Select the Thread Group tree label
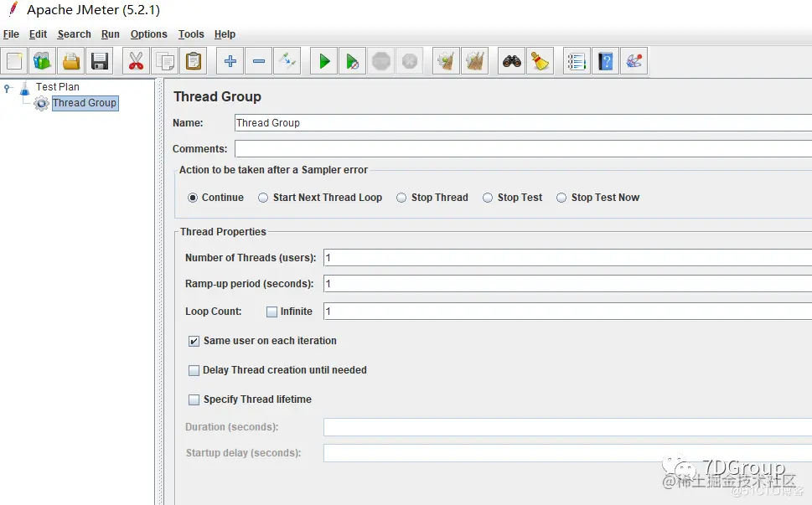Viewport: 812px width, 505px height. [x=85, y=103]
